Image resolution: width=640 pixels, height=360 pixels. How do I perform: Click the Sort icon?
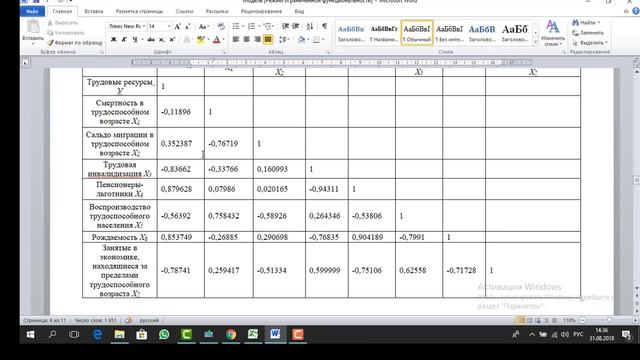pos(310,27)
